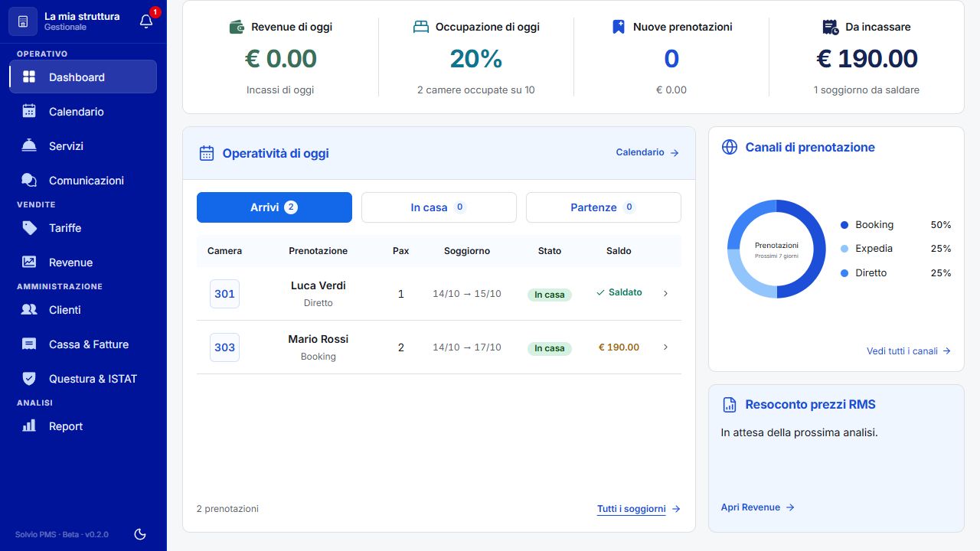Click the Prenotazioni donut chart center

[776, 249]
